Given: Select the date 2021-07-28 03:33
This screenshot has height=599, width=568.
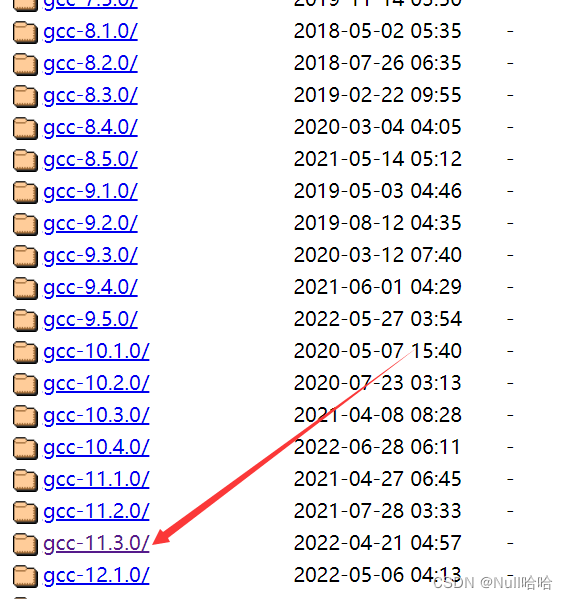Looking at the screenshot, I should 377,511.
